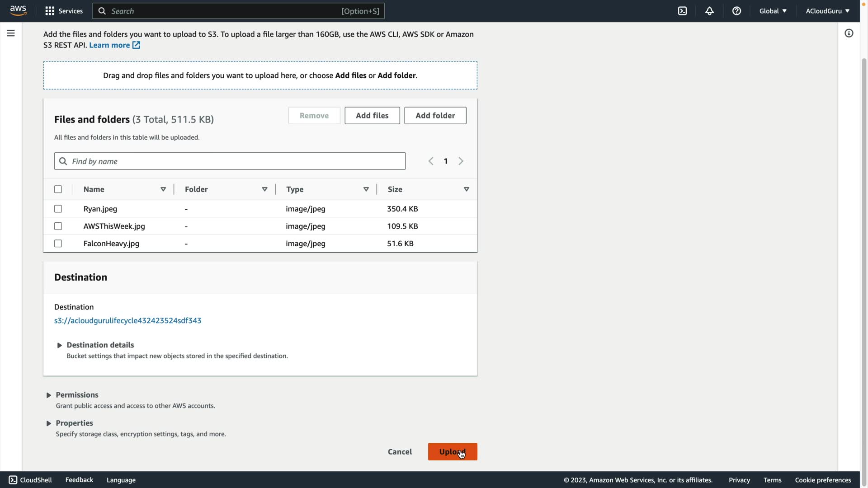This screenshot has height=488, width=868.
Task: Open the ACloudGuru account menu
Action: click(827, 11)
